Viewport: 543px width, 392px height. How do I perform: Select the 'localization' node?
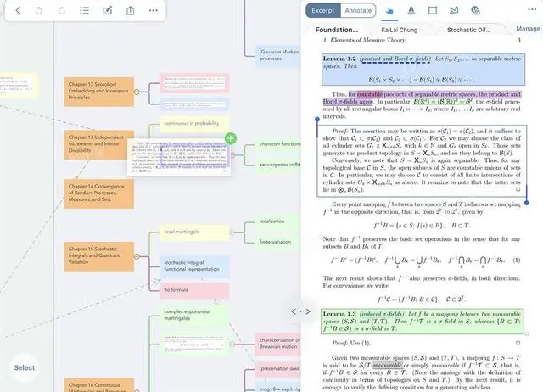point(278,221)
